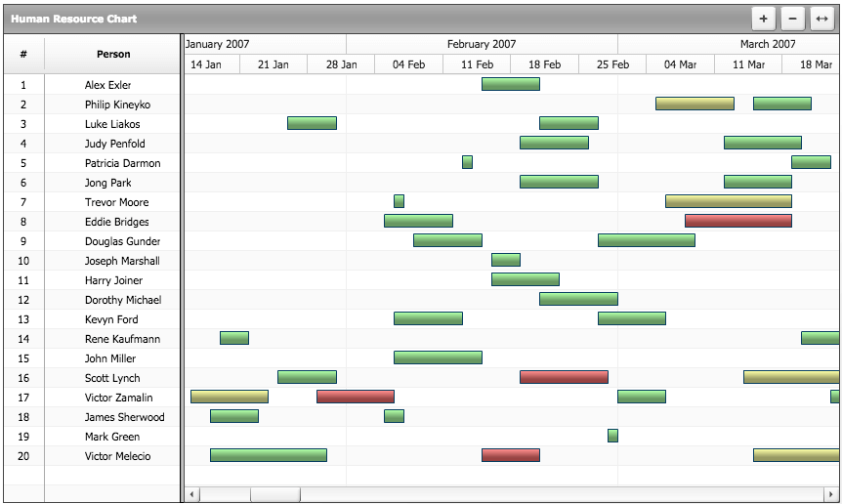Viewport: 842px width, 504px height.
Task: Select Eddie Bridges' red task bar
Action: 738,221
